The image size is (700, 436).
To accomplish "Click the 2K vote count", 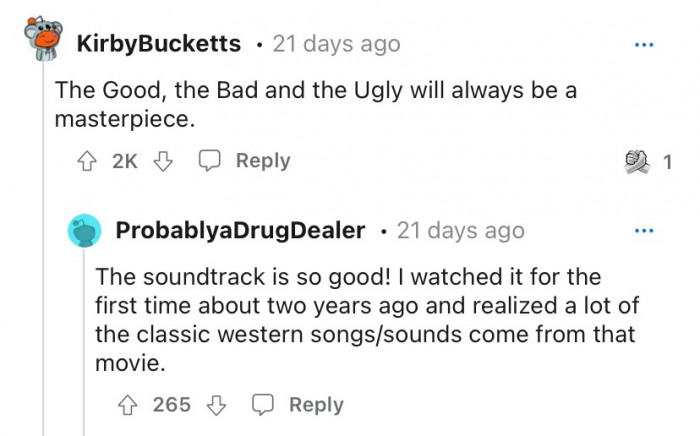I will tap(125, 161).
